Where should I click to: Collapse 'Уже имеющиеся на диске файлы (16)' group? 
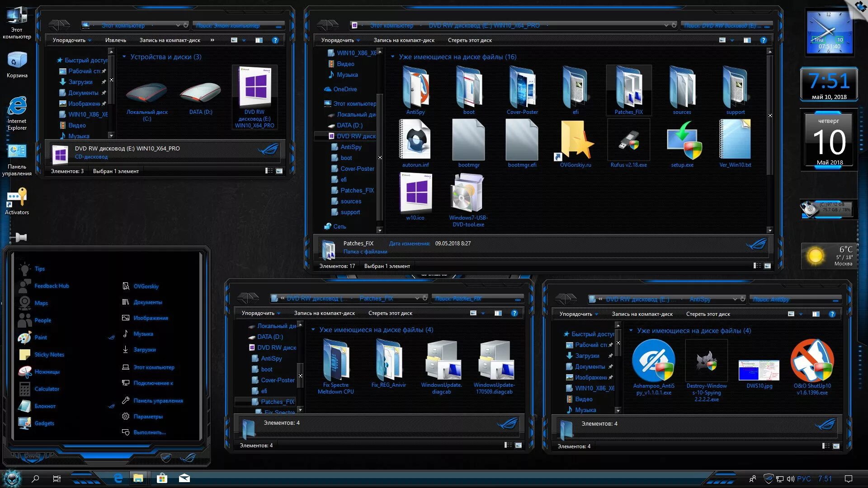(392, 57)
